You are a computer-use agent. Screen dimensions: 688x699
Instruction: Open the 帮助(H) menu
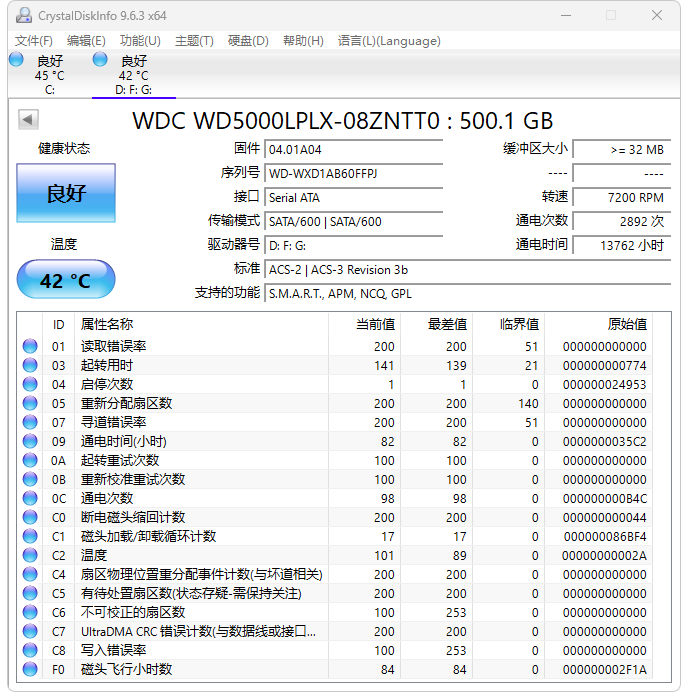(303, 41)
